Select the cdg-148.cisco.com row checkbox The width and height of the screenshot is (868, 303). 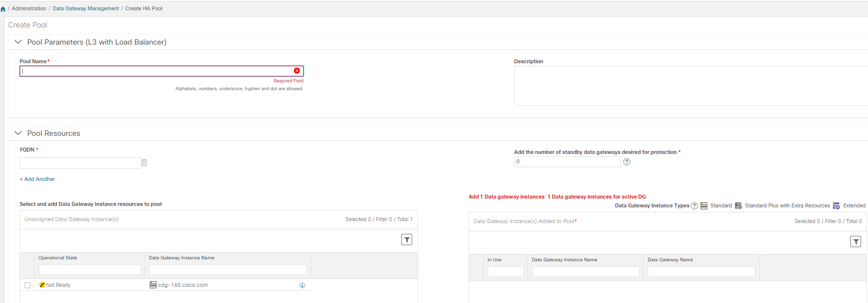tap(27, 285)
